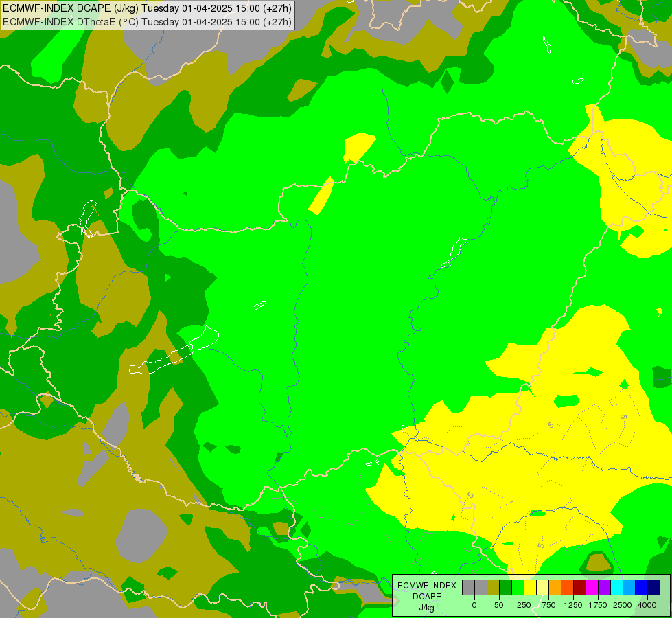Click the J/kg unit label in legend

[426, 608]
